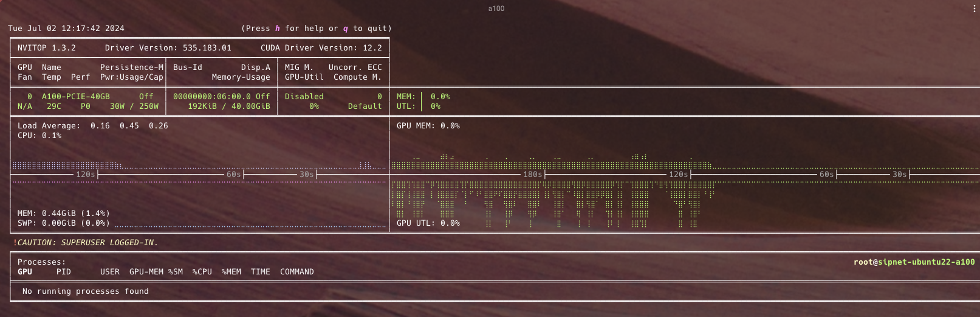Select the A100-PCIE-40GB GPU name
Image resolution: width=980 pixels, height=317 pixels.
click(x=75, y=97)
